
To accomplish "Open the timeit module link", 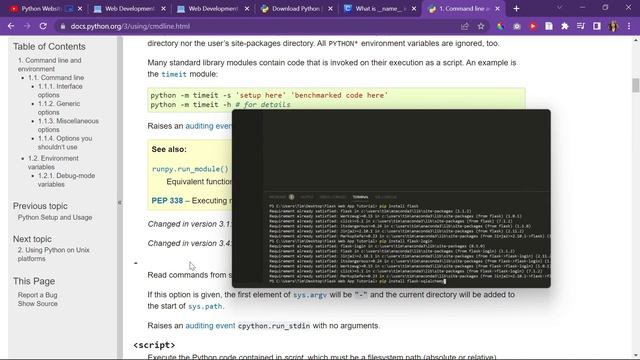I will point(174,74).
